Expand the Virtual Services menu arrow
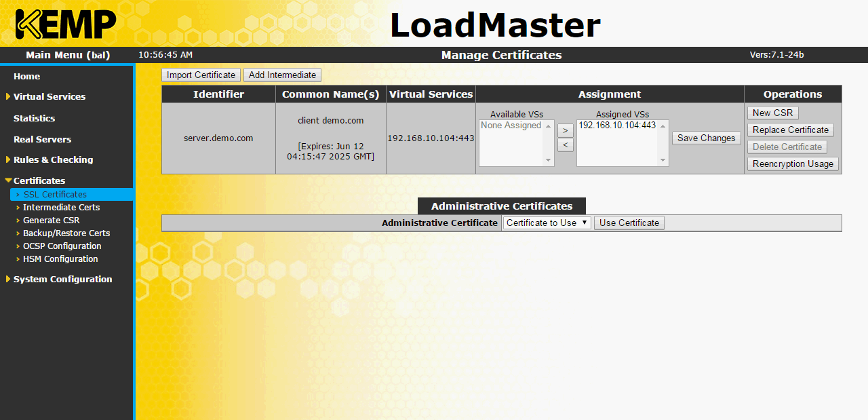The height and width of the screenshot is (420, 868). click(x=8, y=96)
